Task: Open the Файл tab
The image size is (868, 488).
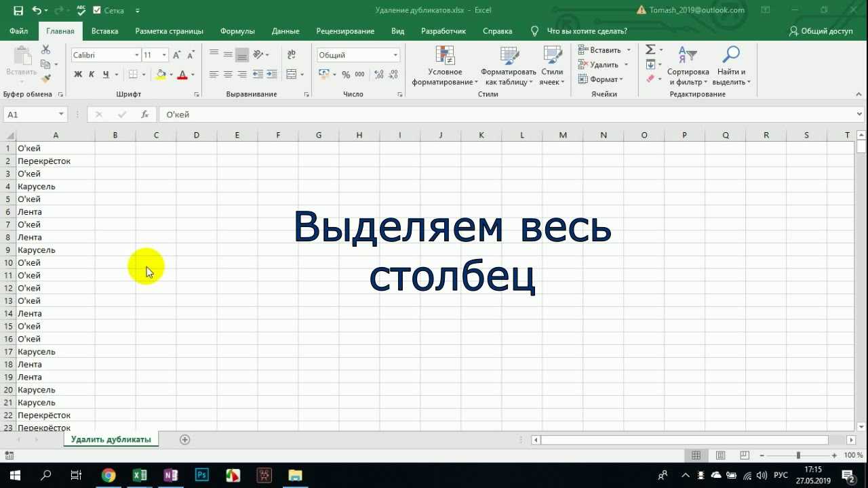Action: [x=19, y=31]
